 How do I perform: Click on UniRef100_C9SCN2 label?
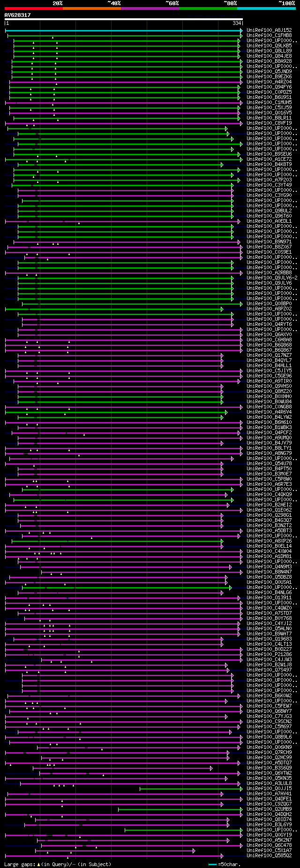(269, 721)
